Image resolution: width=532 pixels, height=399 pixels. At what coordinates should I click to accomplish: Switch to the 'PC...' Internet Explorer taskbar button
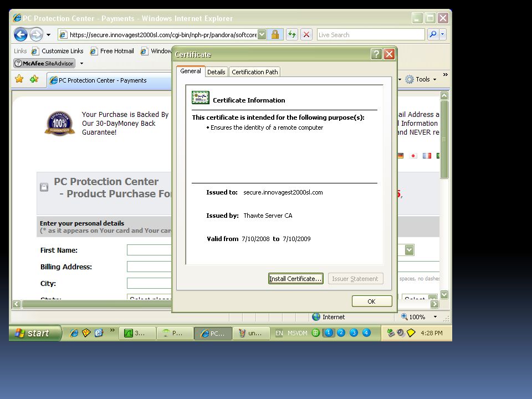click(x=213, y=333)
